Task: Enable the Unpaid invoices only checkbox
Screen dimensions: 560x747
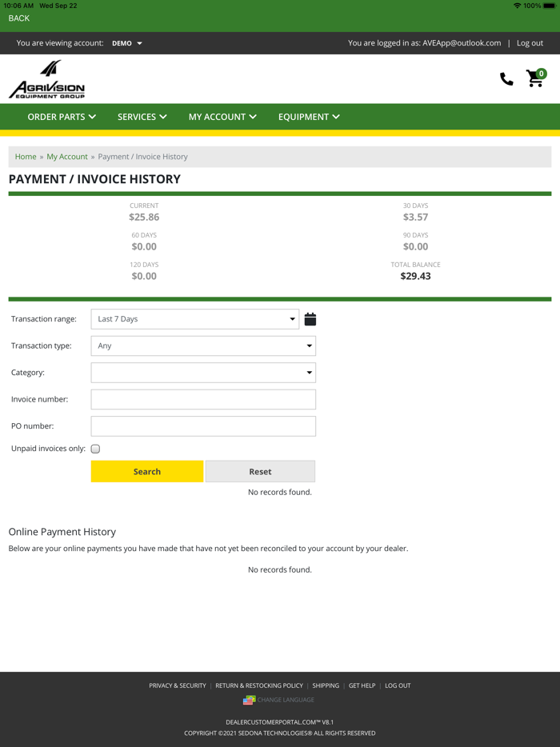Action: [94, 449]
